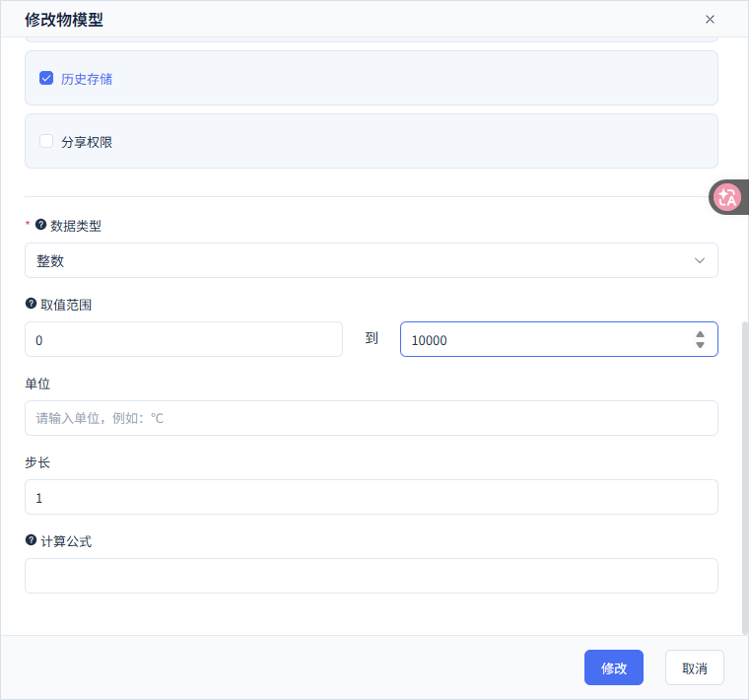This screenshot has height=700, width=749.
Task: Click the 分享权限 label text
Action: pos(87,142)
